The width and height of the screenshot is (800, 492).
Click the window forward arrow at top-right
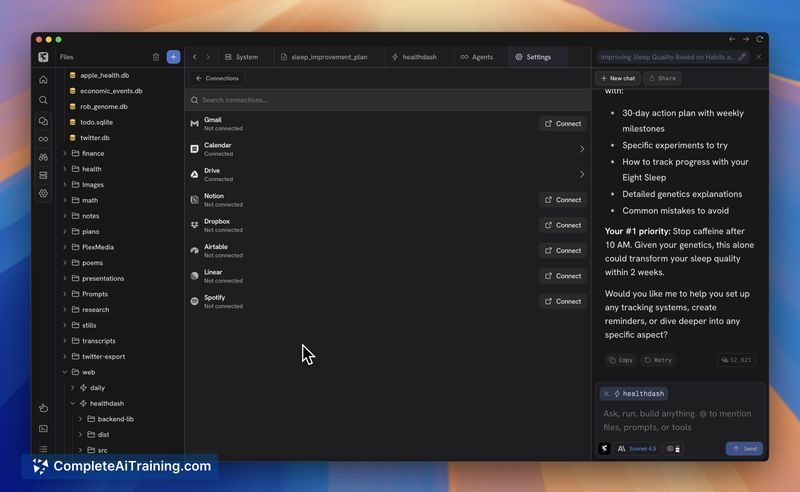click(746, 39)
